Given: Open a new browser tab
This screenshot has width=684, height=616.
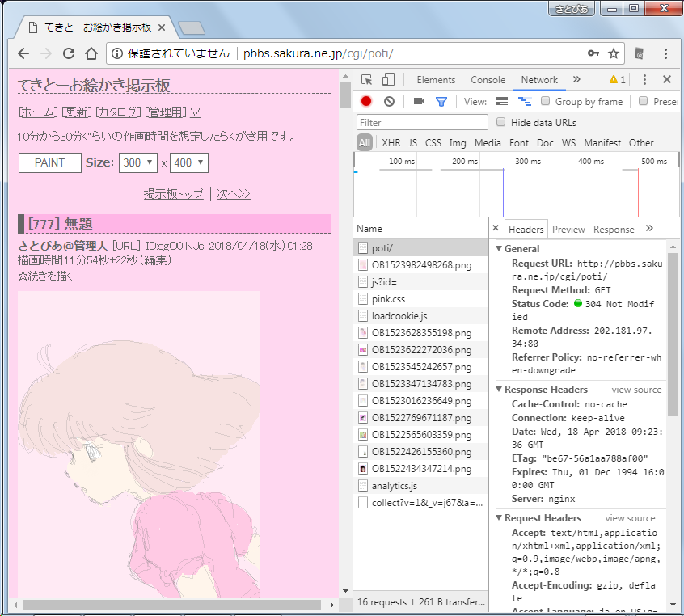Looking at the screenshot, I should tap(192, 27).
